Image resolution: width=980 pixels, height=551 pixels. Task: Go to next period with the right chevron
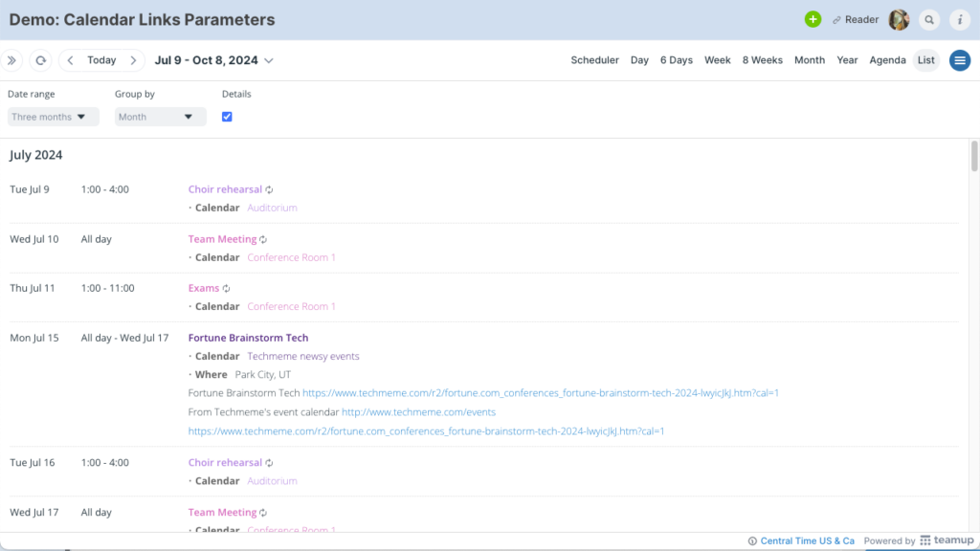tap(132, 59)
